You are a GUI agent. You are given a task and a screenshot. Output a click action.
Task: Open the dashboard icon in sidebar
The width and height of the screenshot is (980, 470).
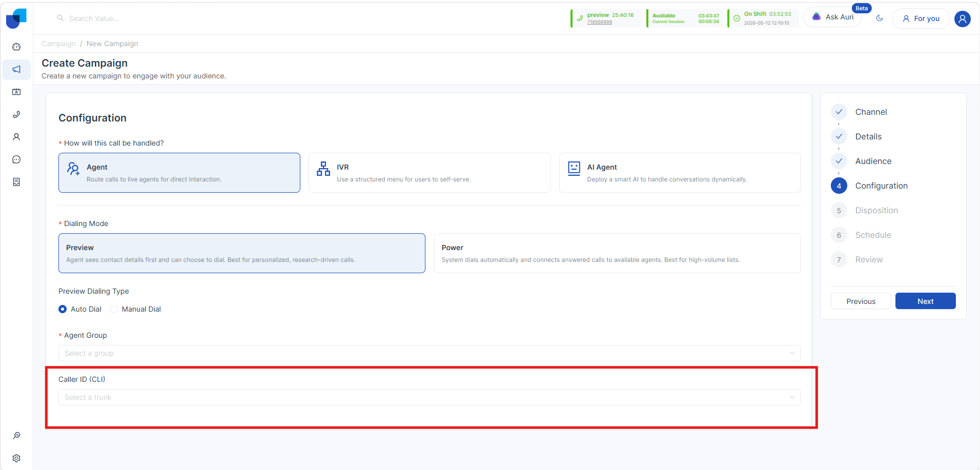[x=16, y=47]
